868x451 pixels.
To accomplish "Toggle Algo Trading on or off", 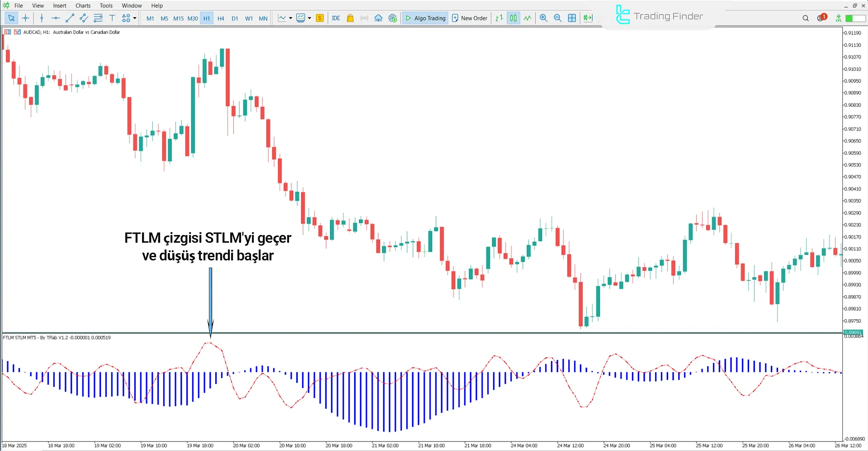I will (425, 18).
